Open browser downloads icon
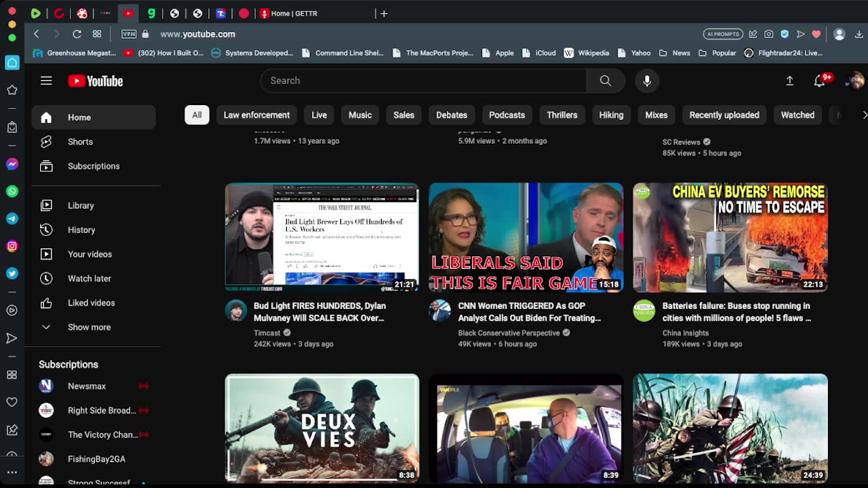This screenshot has height=488, width=868. pyautogui.click(x=859, y=34)
